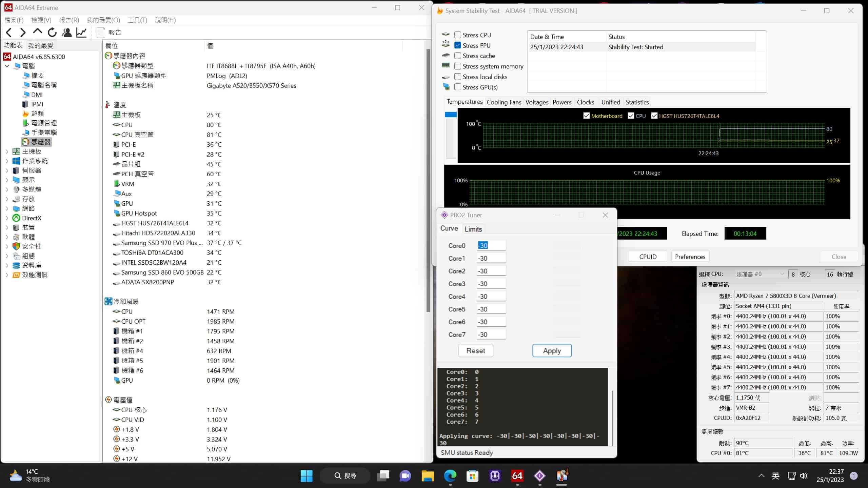Show hidden system tray icons

click(761, 476)
